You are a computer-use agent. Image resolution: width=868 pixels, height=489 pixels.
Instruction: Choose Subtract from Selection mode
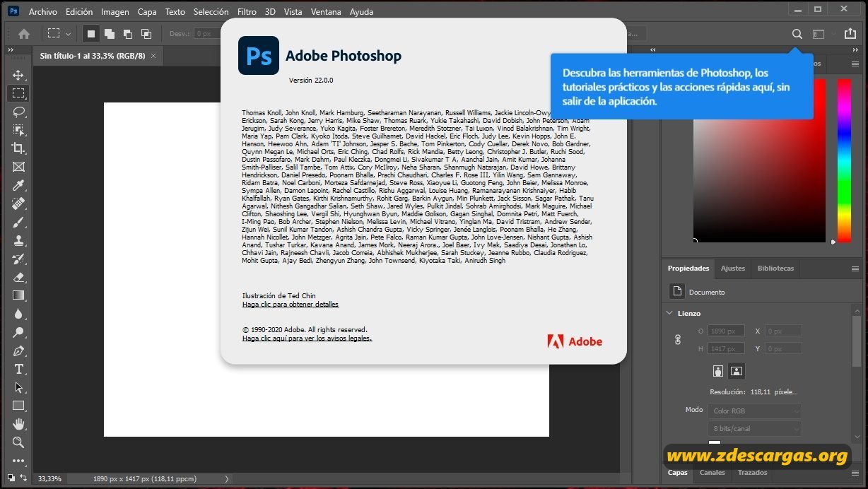pos(128,33)
